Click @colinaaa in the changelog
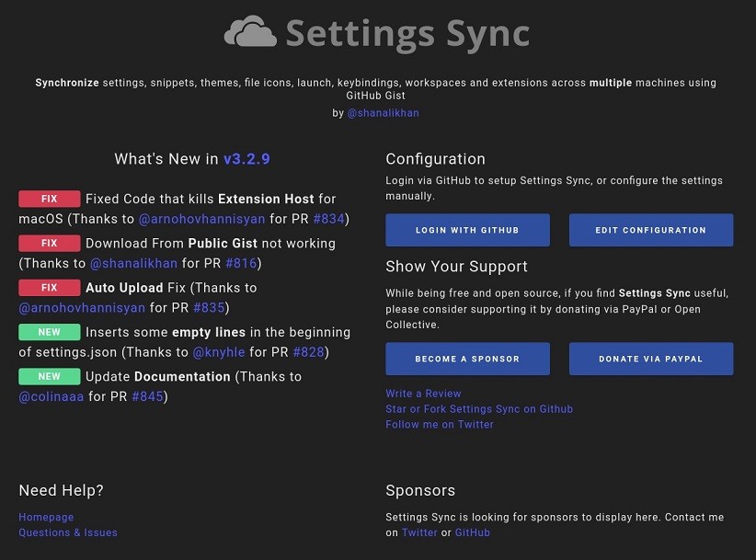The width and height of the screenshot is (756, 560). pyautogui.click(x=50, y=396)
